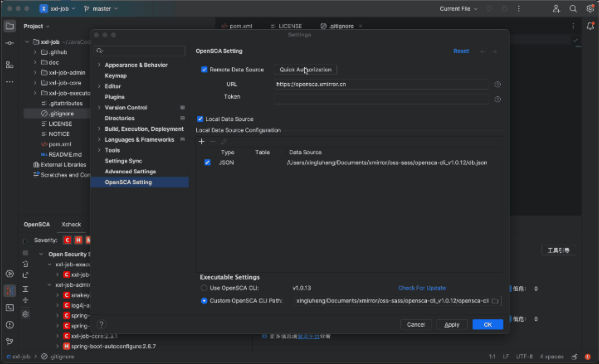Screen dimensions: 599x364
Task: Toggle Remote Data Source checkbox
Action: [x=204, y=70]
